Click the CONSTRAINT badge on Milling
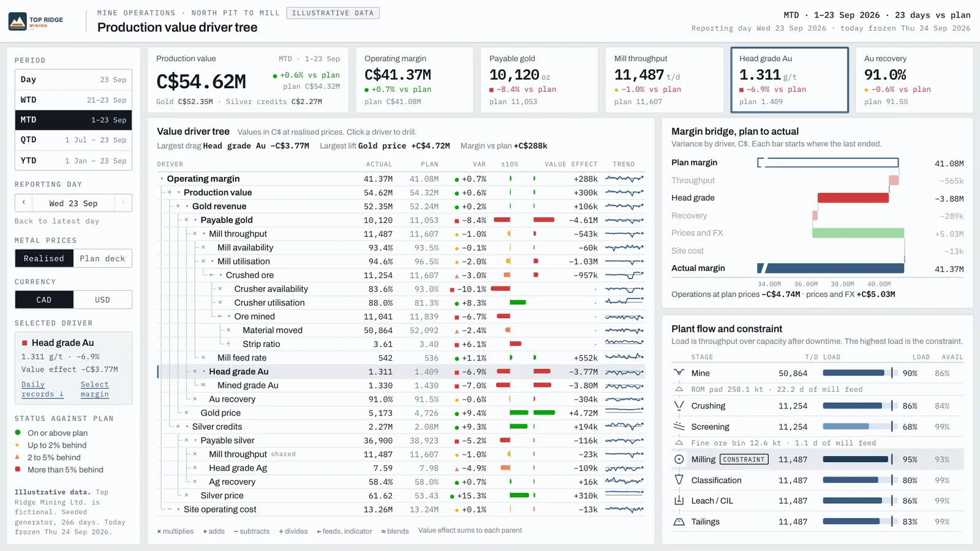Viewport: 980px width, 551px height. click(744, 459)
